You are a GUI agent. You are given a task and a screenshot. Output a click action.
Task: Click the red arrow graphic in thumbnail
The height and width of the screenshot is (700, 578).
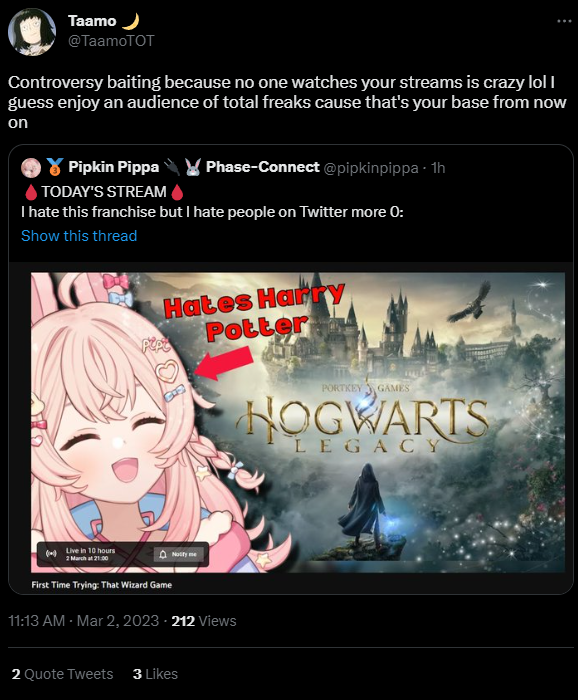click(x=223, y=363)
